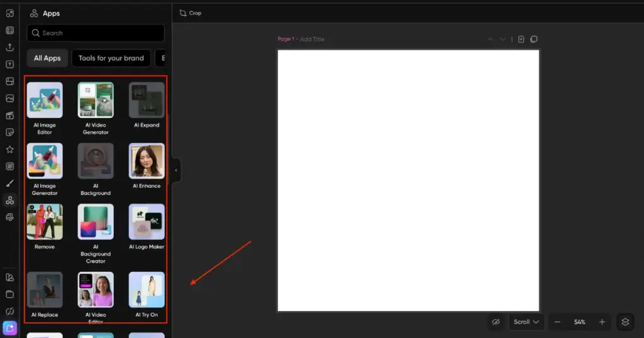Open the AI Video Generator app

click(x=96, y=100)
